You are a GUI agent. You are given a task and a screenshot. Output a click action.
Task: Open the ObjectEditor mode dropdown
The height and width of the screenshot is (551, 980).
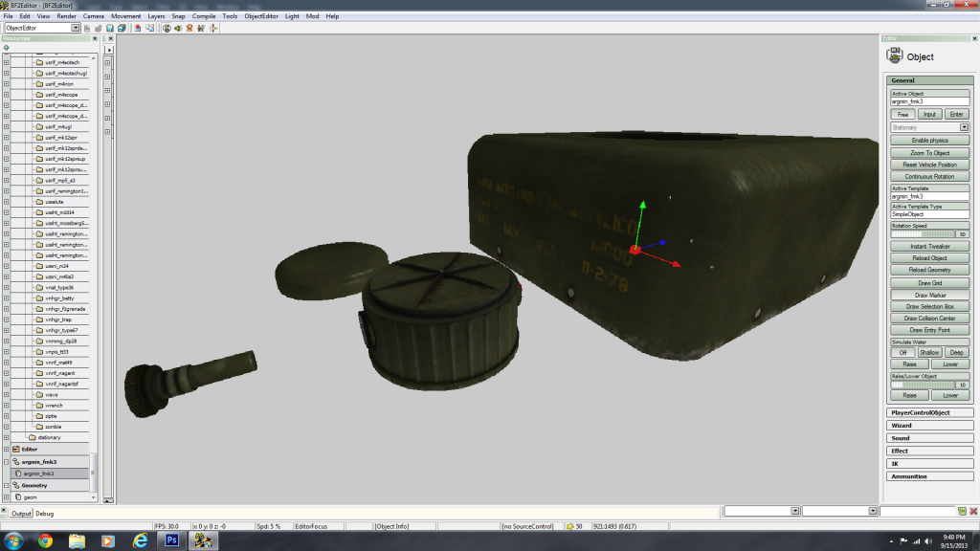pos(76,28)
